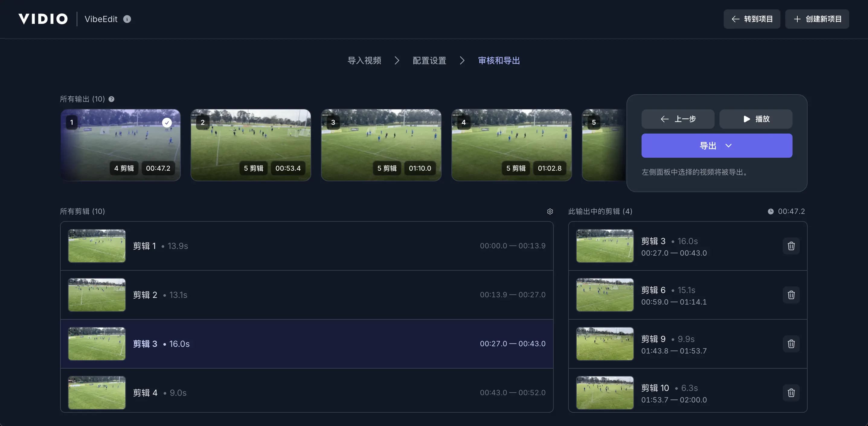Click the 上一步 button
The height and width of the screenshot is (426, 868).
click(x=677, y=119)
